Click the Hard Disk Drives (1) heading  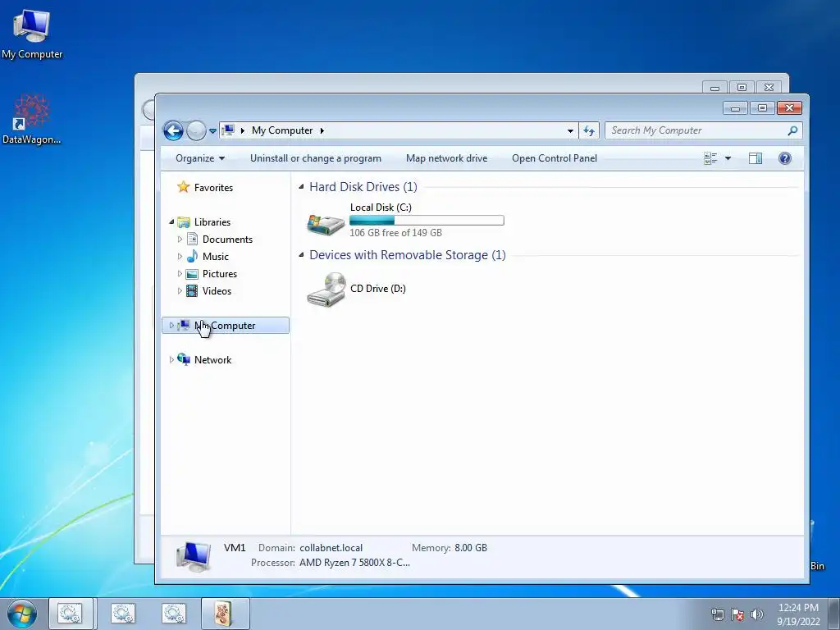coord(363,186)
